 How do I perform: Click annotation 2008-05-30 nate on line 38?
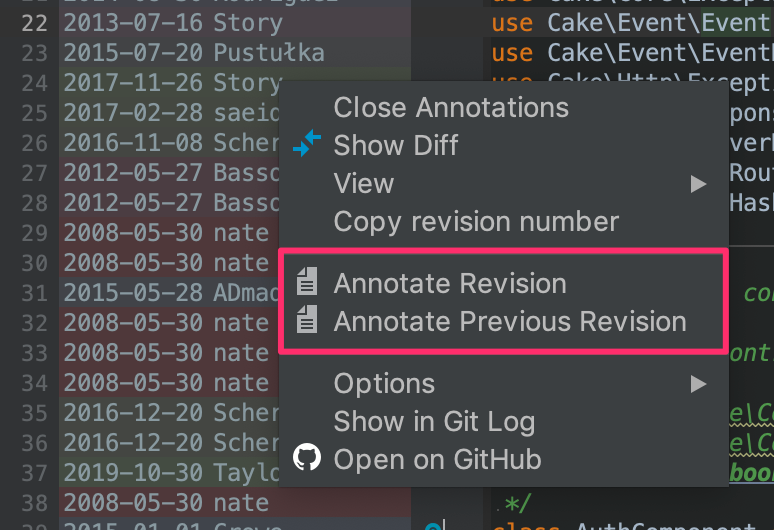click(x=166, y=503)
